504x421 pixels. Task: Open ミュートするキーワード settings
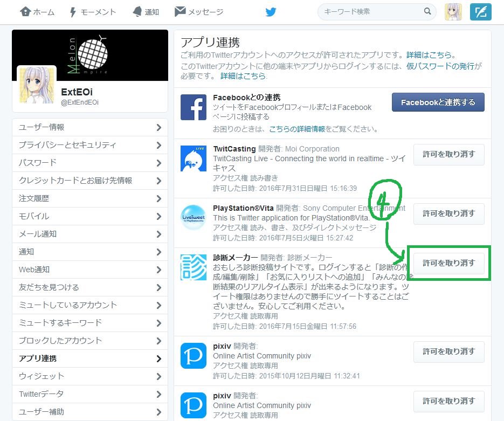coord(90,323)
